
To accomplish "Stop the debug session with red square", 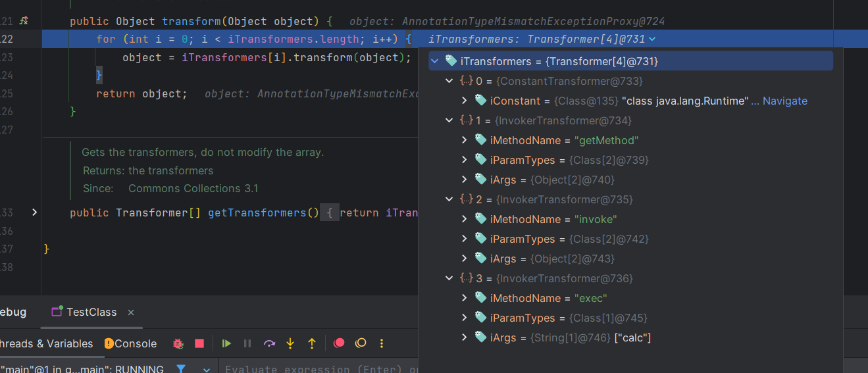I will pyautogui.click(x=199, y=343).
